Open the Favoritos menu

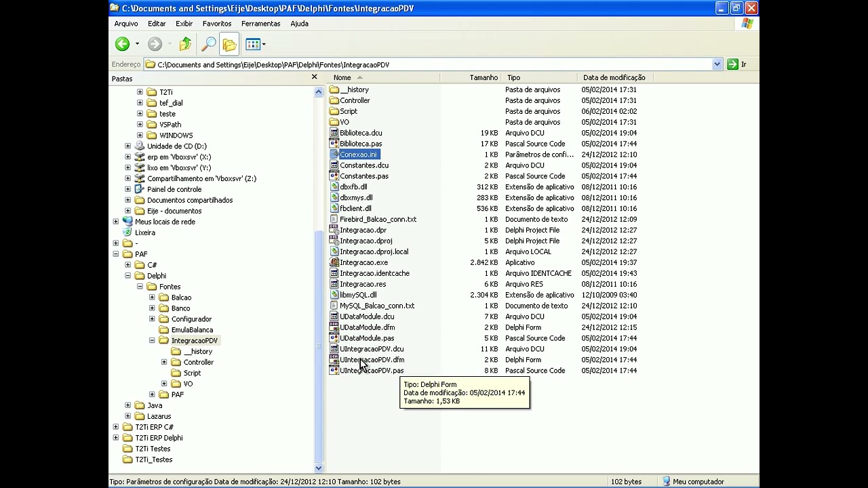[217, 24]
